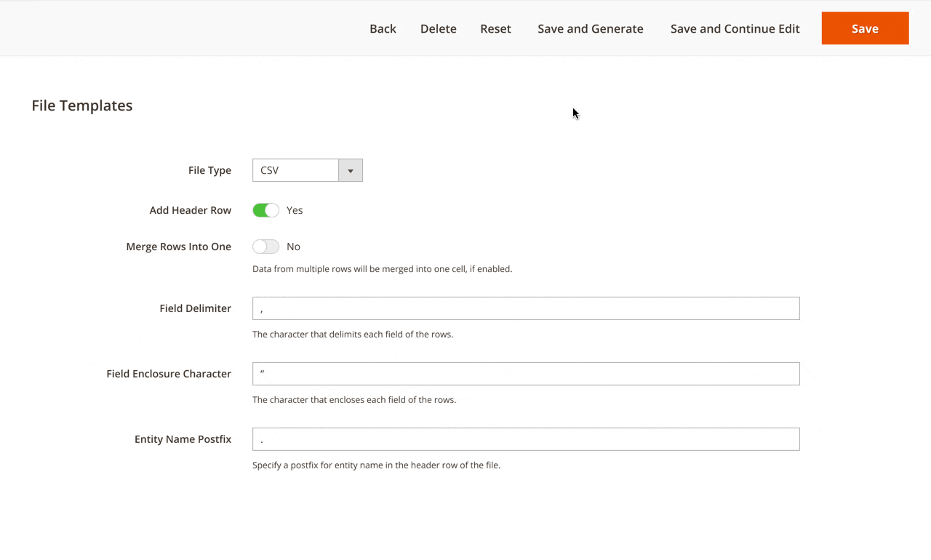Open the File Type dropdown
Image resolution: width=931 pixels, height=560 pixels.
coord(307,170)
